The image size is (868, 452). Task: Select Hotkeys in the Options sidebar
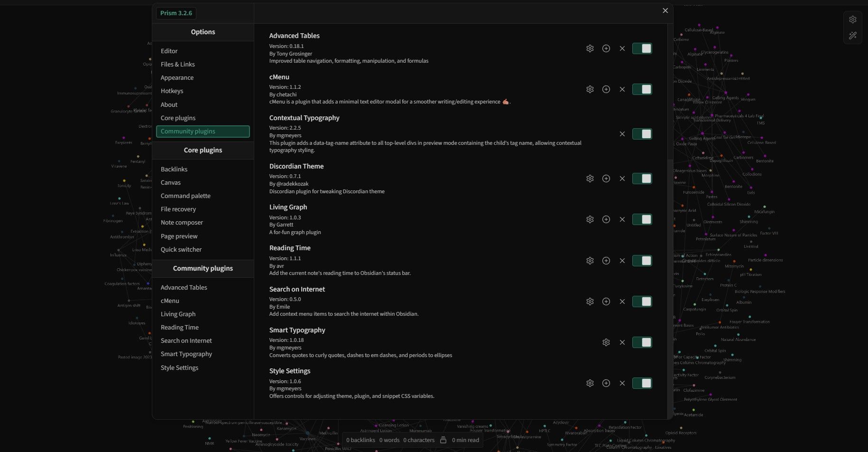(x=172, y=91)
